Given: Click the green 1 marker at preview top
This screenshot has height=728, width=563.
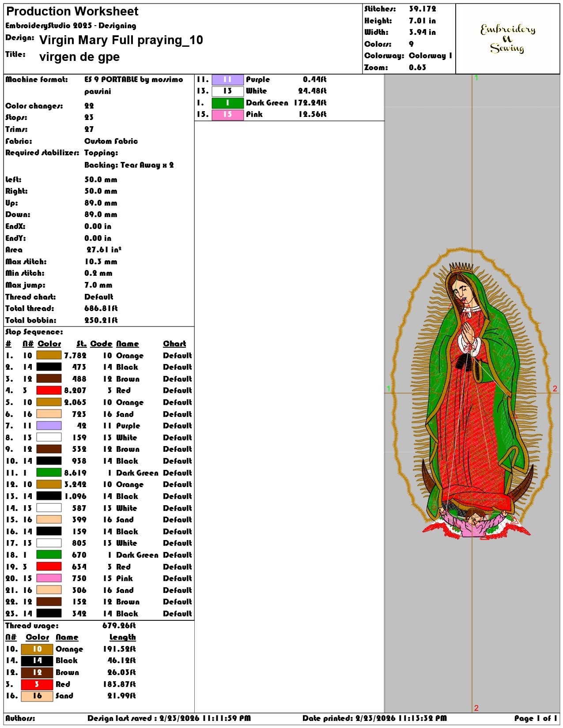Looking at the screenshot, I should point(476,78).
